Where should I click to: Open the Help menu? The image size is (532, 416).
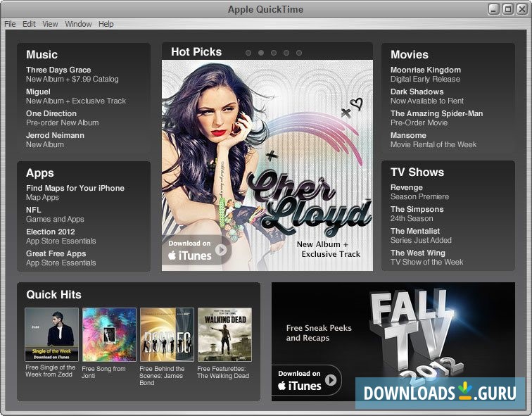pyautogui.click(x=106, y=24)
